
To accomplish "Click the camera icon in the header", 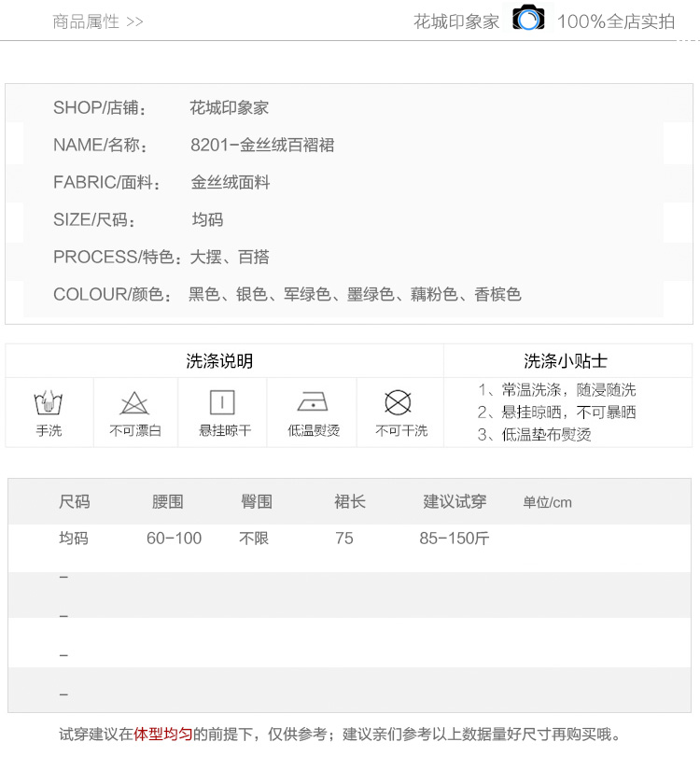I will click(x=528, y=19).
